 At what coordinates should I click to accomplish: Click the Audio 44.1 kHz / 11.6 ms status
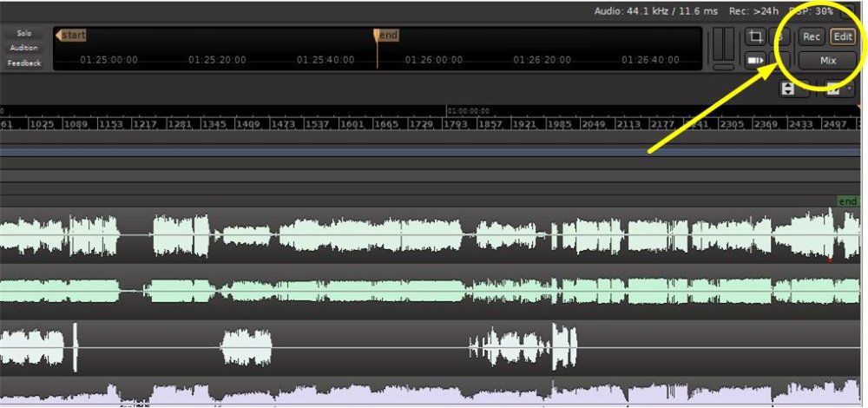pyautogui.click(x=656, y=11)
